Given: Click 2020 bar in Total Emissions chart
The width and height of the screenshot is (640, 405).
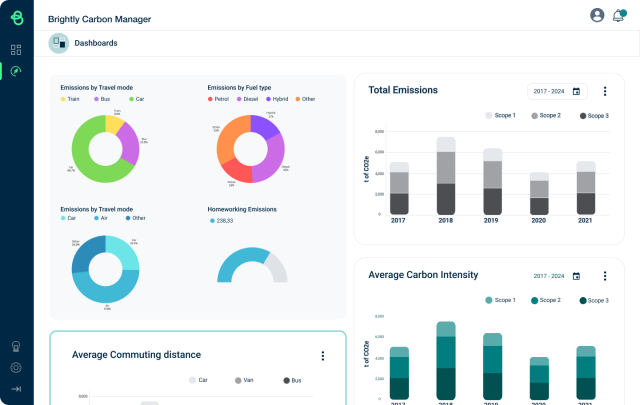Looking at the screenshot, I should point(539,194).
